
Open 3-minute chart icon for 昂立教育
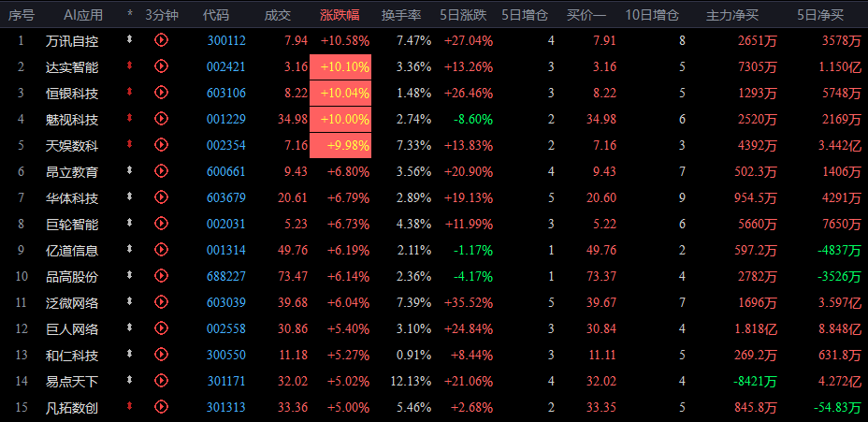pos(161,170)
